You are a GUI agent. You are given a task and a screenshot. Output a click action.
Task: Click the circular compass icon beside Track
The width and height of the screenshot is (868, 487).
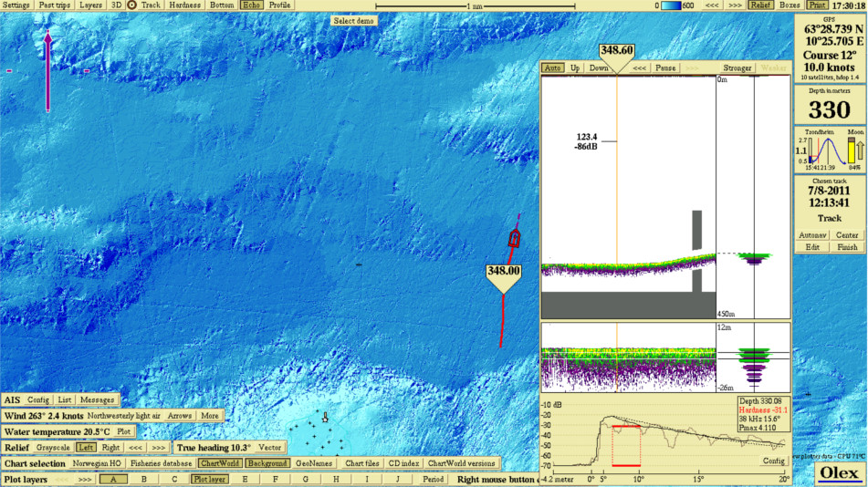[x=131, y=5]
